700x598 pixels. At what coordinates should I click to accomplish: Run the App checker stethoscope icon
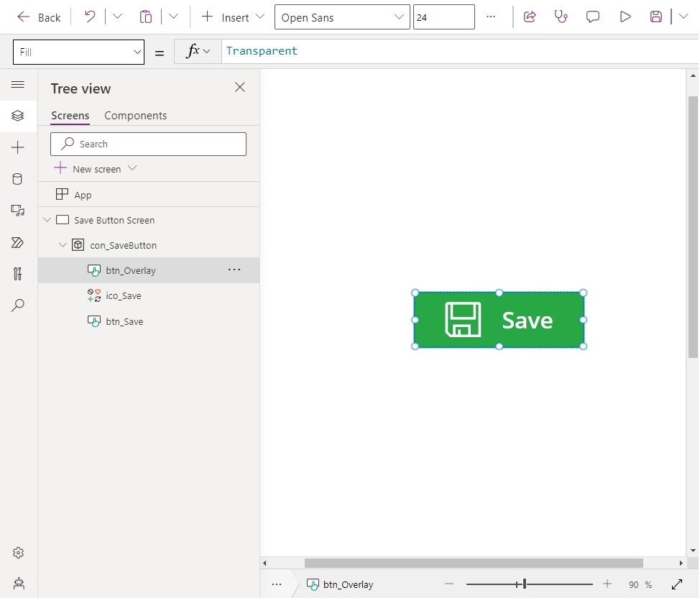pyautogui.click(x=561, y=17)
